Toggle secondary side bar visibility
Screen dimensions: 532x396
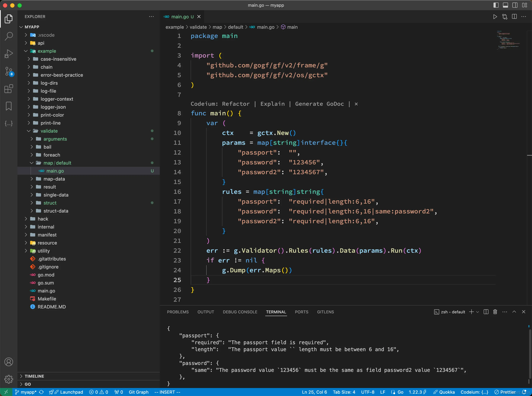pos(515,5)
